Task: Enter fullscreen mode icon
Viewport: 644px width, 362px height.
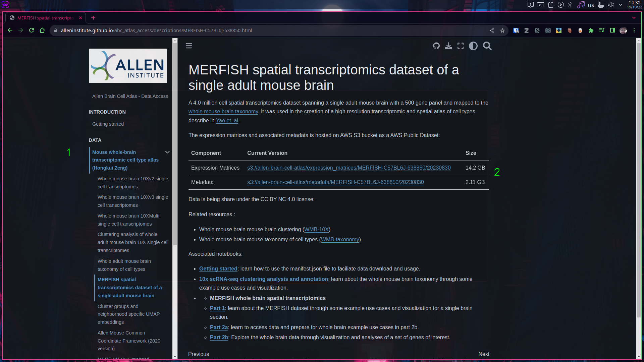Action: 461,46
